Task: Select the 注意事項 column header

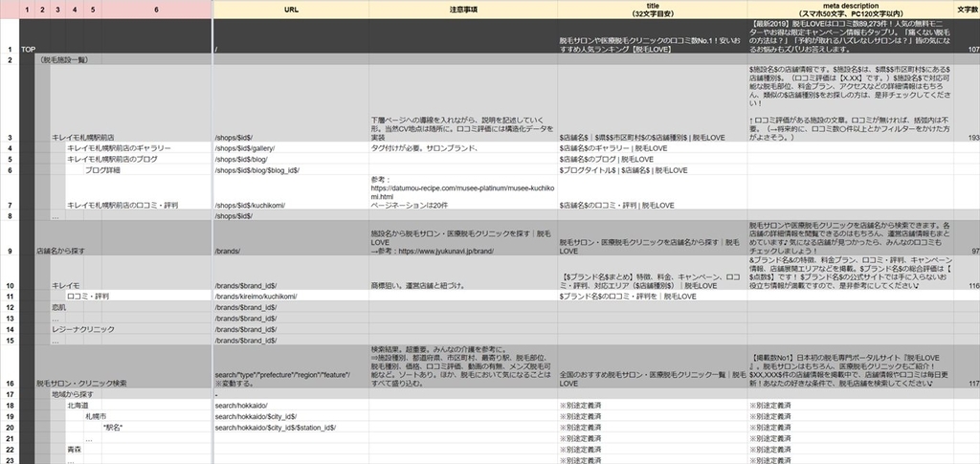Action: point(463,10)
